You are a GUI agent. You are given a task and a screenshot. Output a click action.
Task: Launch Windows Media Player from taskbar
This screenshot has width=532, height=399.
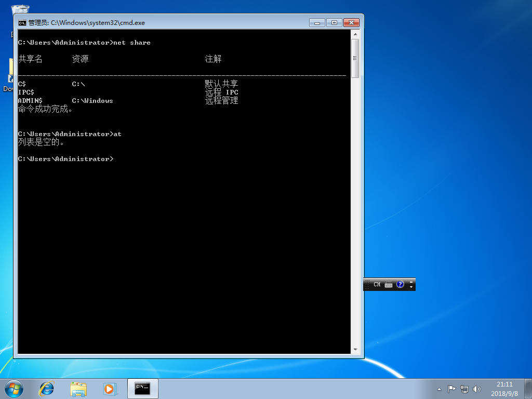pos(110,388)
